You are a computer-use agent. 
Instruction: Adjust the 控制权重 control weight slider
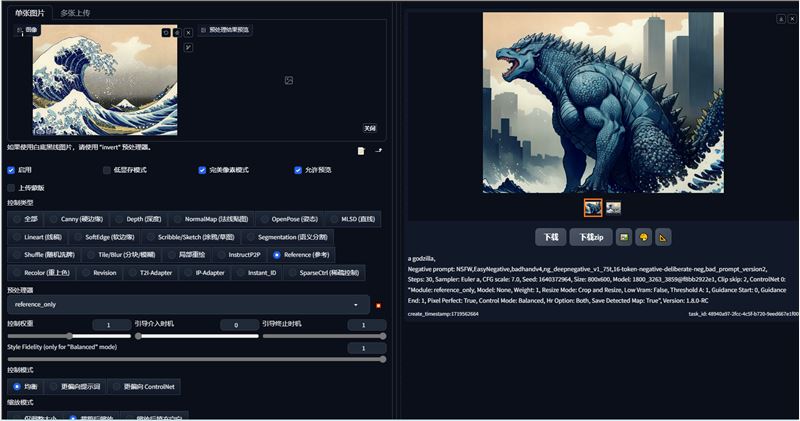click(x=69, y=336)
